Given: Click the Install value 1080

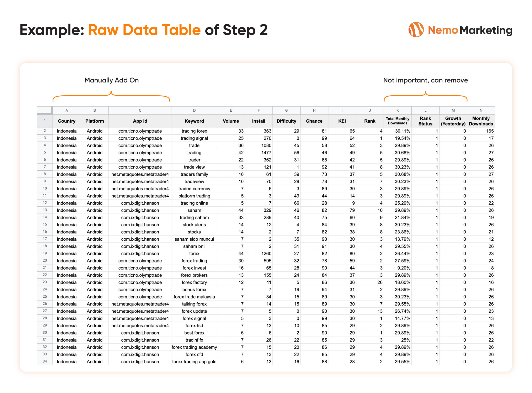Looking at the screenshot, I should [259, 145].
